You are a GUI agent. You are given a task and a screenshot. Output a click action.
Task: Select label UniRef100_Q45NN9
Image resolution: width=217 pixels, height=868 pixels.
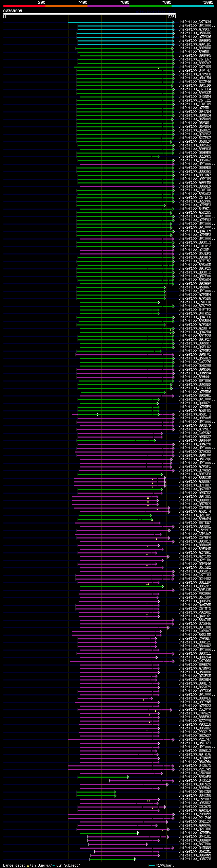pyautogui.click(x=195, y=848)
